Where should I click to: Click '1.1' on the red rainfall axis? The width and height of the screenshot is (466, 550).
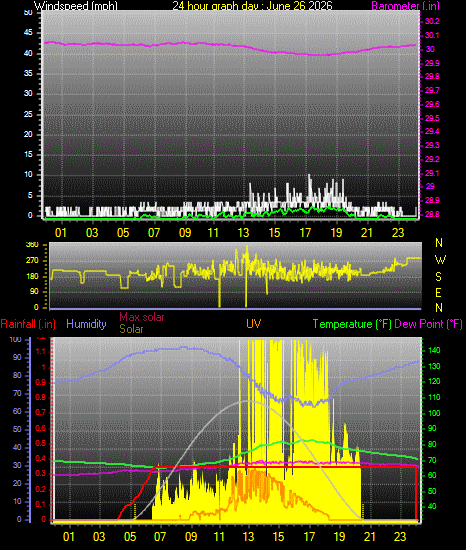(x=41, y=351)
